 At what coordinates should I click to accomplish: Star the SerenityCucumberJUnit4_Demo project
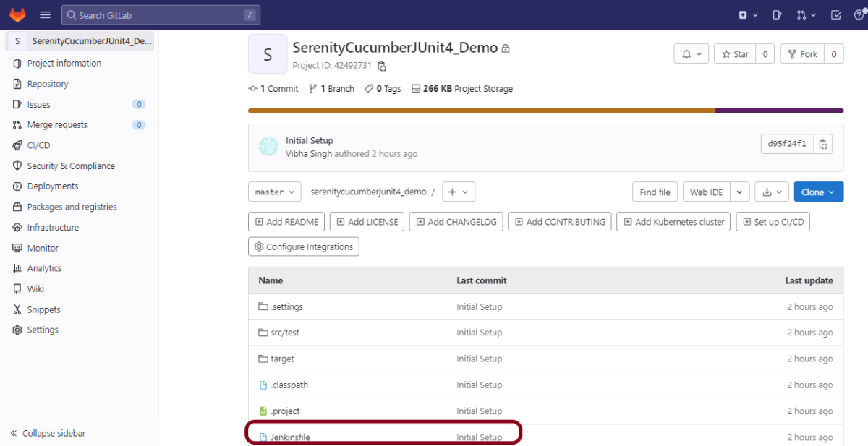pyautogui.click(x=735, y=54)
